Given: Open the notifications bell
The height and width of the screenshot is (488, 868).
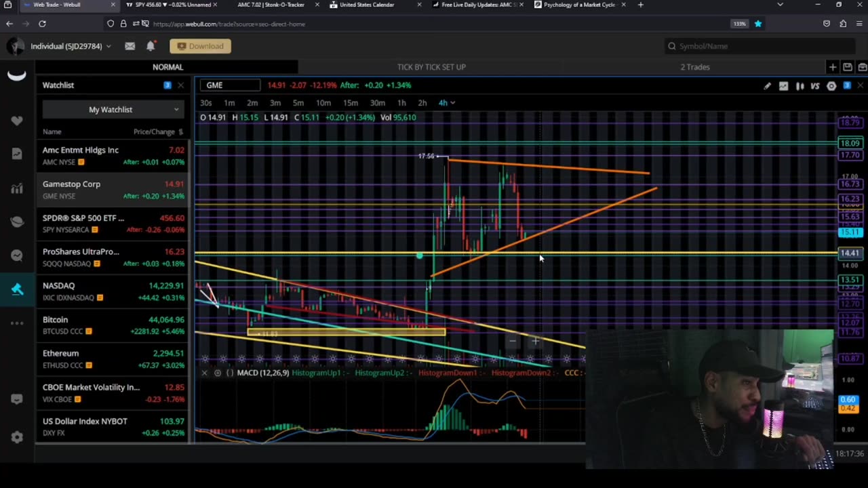Looking at the screenshot, I should pyautogui.click(x=151, y=46).
